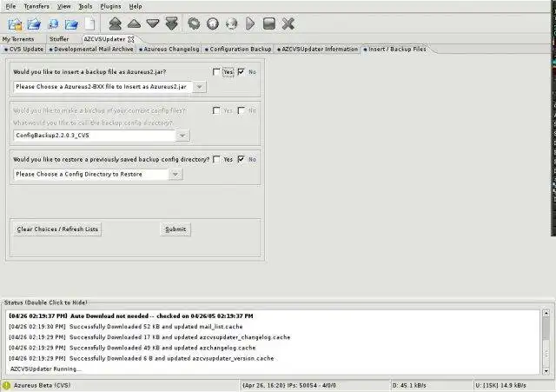Click the second open-folder toolbar icon
Screen dimensions: 556x392
tap(34, 23)
